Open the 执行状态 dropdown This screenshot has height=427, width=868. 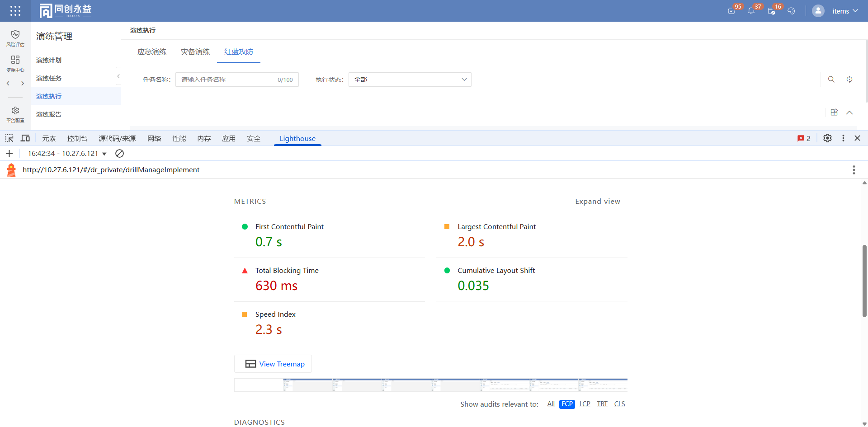tap(410, 80)
